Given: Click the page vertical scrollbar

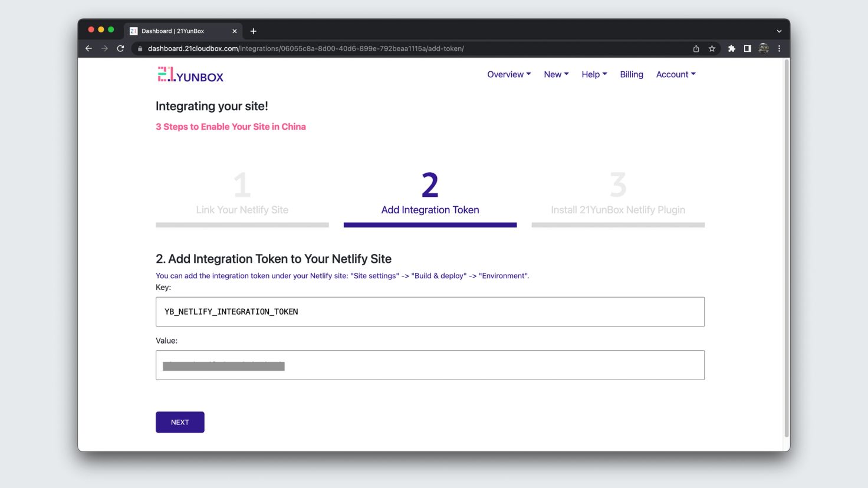Looking at the screenshot, I should point(786,248).
